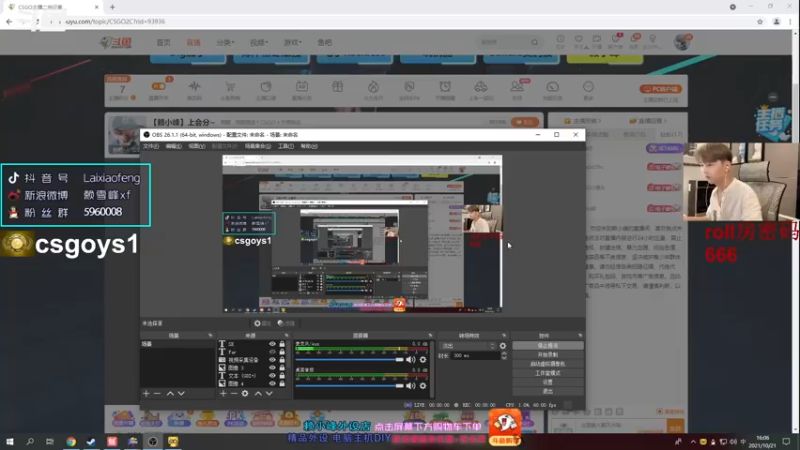Open the OBS 视图 View menu
The height and width of the screenshot is (450, 800).
196,146
